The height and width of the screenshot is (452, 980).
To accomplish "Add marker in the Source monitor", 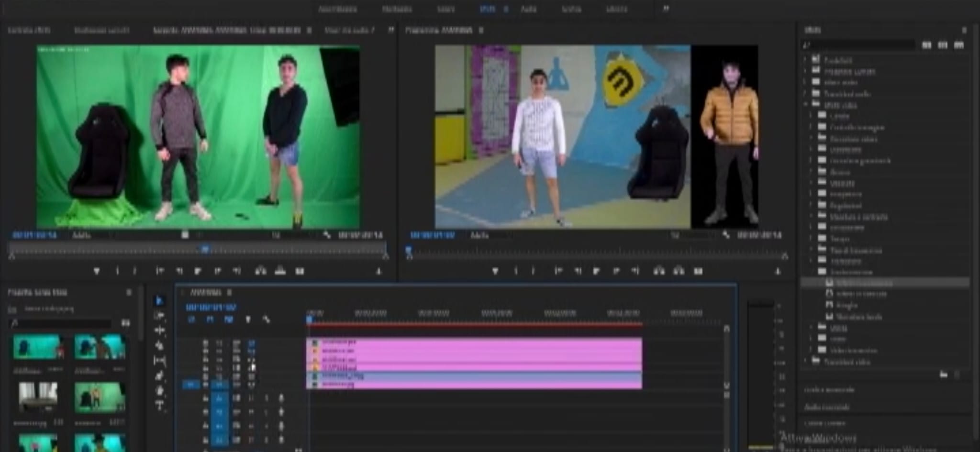I will pyautogui.click(x=97, y=271).
